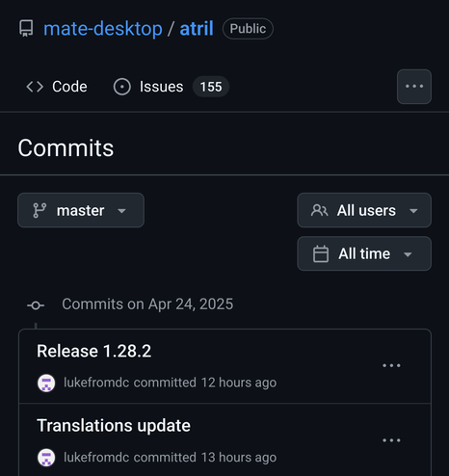Open the Release 1.28.2 commit
The image size is (449, 476).
tap(93, 351)
